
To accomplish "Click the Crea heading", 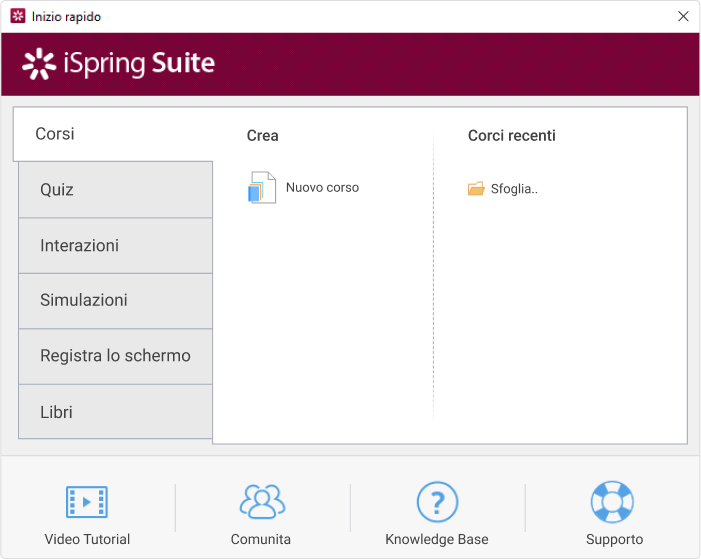I will (x=262, y=136).
